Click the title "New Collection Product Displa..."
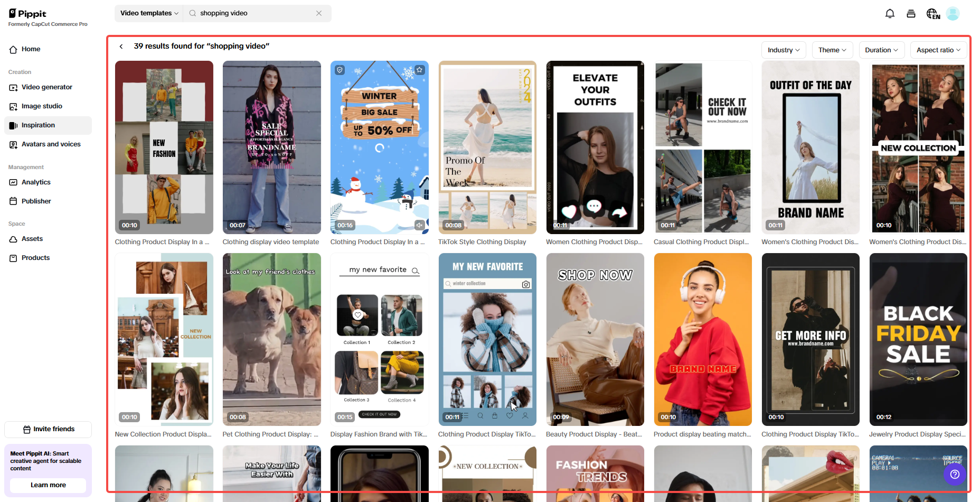The height and width of the screenshot is (502, 980). point(163,434)
